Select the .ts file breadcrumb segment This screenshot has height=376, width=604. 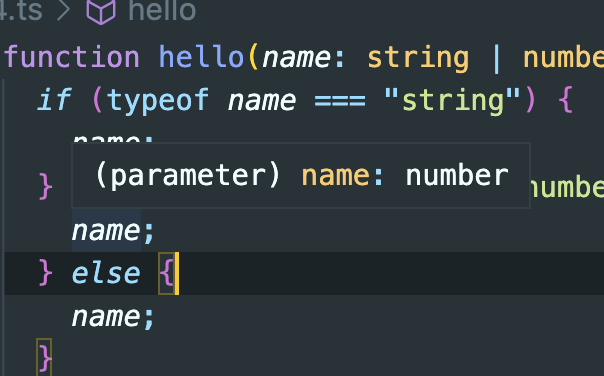click(20, 11)
